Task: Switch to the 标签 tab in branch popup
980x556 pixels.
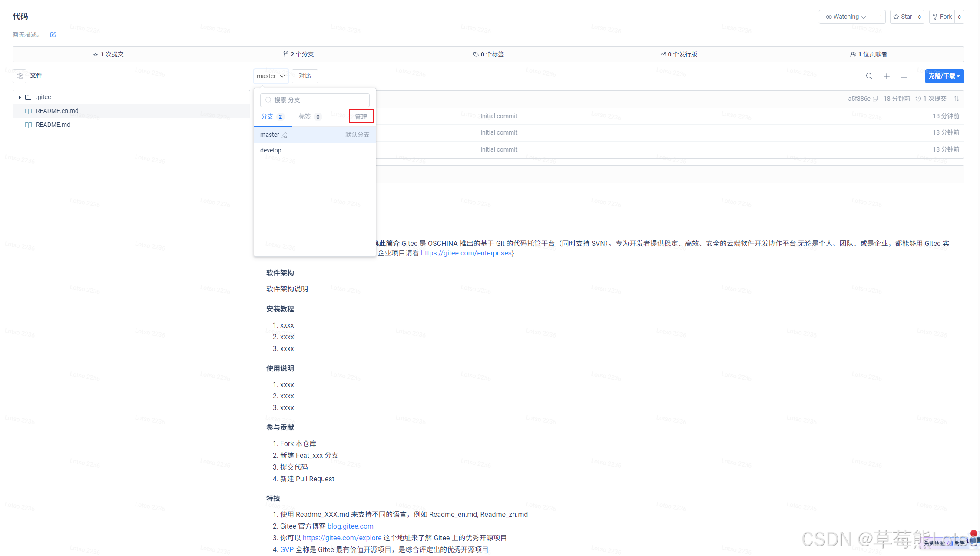Action: (309, 116)
